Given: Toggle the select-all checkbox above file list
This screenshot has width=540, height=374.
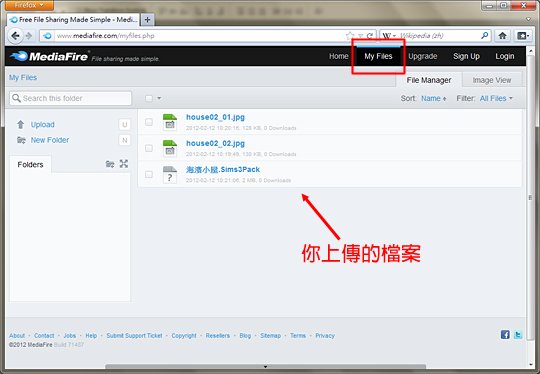Looking at the screenshot, I should (x=149, y=98).
